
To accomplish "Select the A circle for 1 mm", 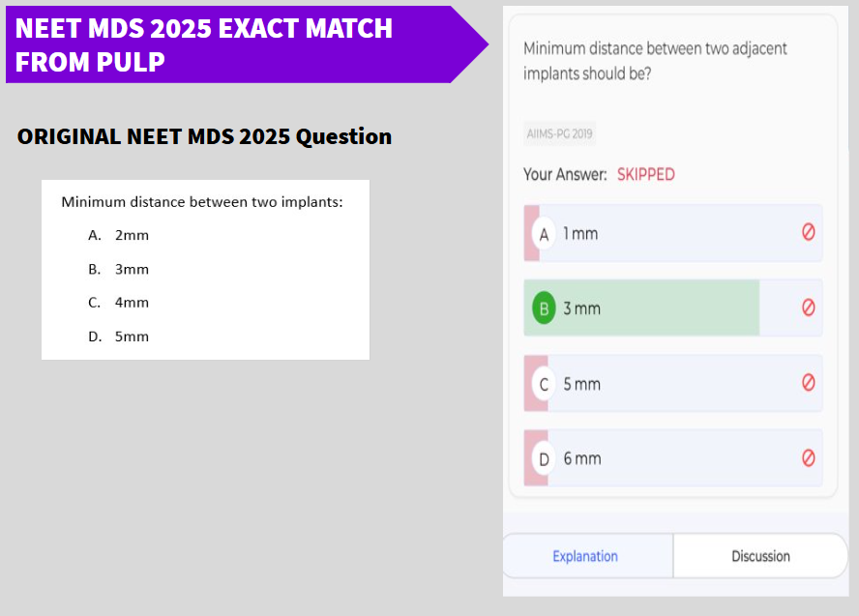I will tap(544, 234).
